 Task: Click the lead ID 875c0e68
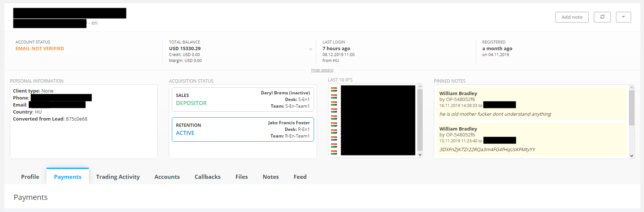(x=77, y=119)
